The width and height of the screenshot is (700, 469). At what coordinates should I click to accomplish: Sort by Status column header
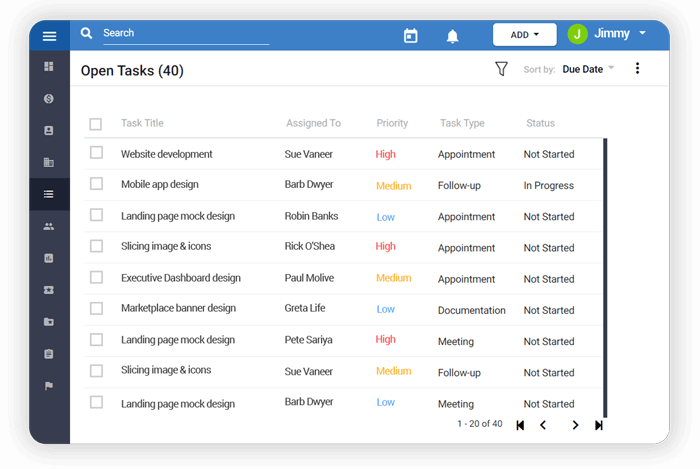pyautogui.click(x=540, y=123)
